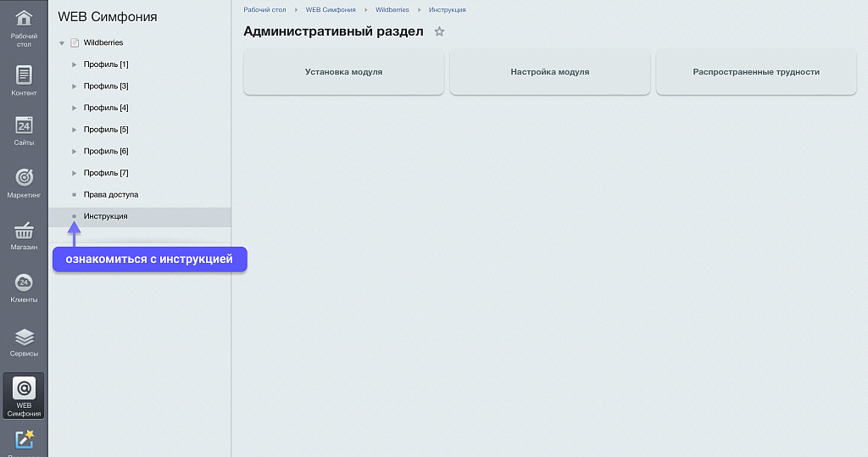This screenshot has height=457, width=868.
Task: Expand the Профиль [4] tree arrow
Action: (x=75, y=108)
